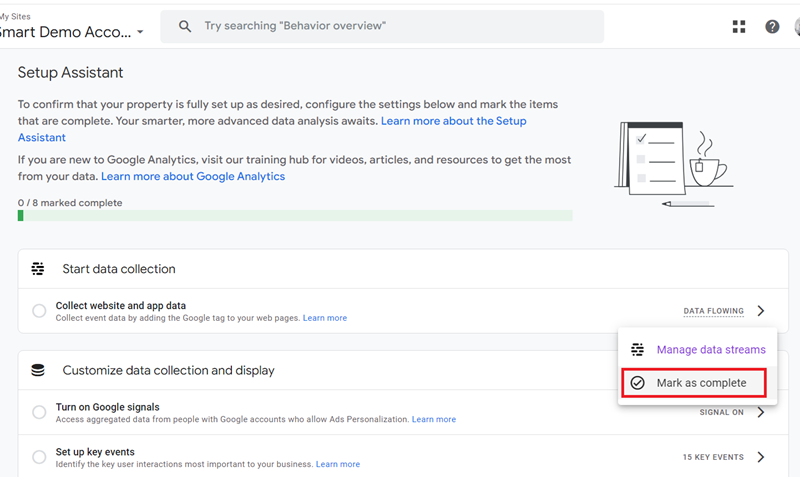The image size is (800, 477).
Task: Click the Manage data streams icon
Action: [x=637, y=349]
